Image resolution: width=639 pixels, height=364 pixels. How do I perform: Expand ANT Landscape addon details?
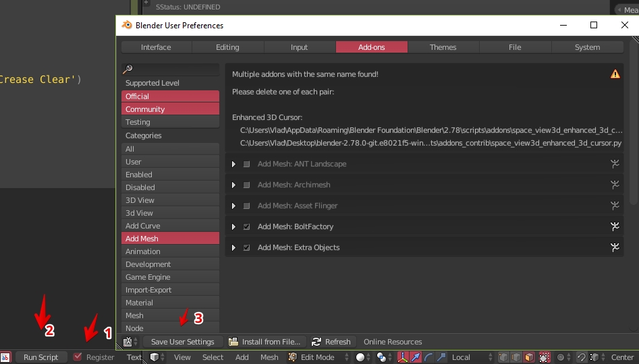coord(233,164)
